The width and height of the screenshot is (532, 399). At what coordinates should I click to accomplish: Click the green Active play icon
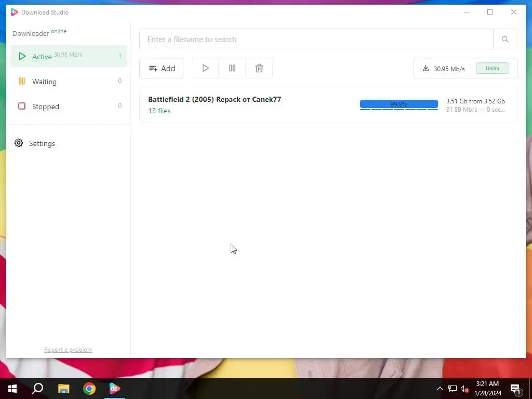point(22,56)
